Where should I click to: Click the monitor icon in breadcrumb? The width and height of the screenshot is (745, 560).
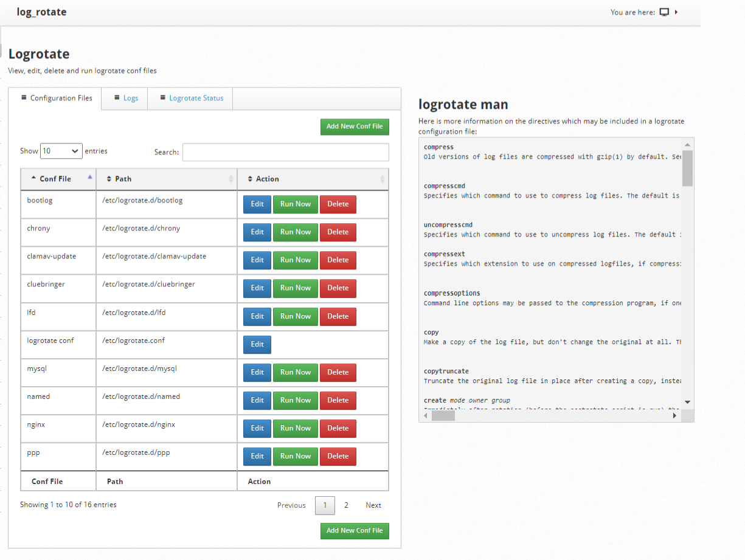point(664,12)
